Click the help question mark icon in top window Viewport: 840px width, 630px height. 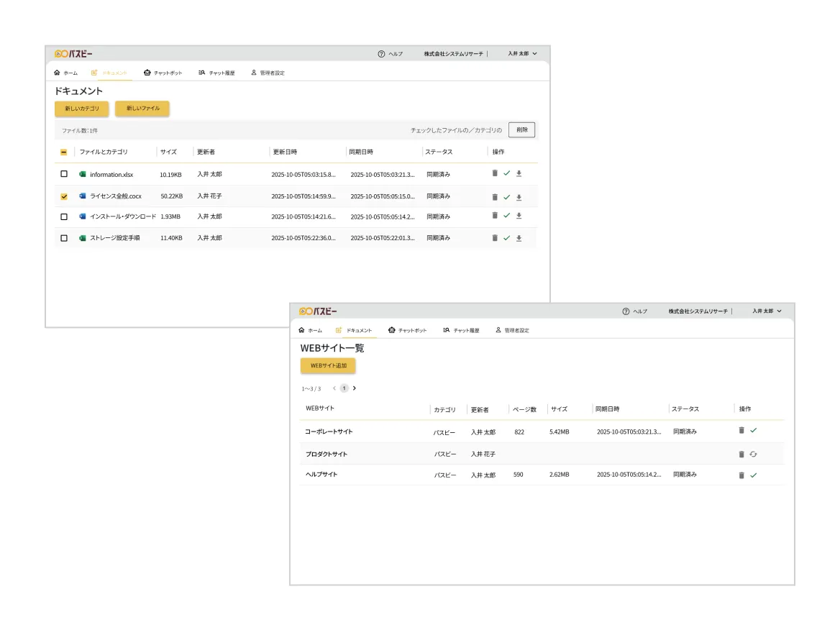(381, 54)
